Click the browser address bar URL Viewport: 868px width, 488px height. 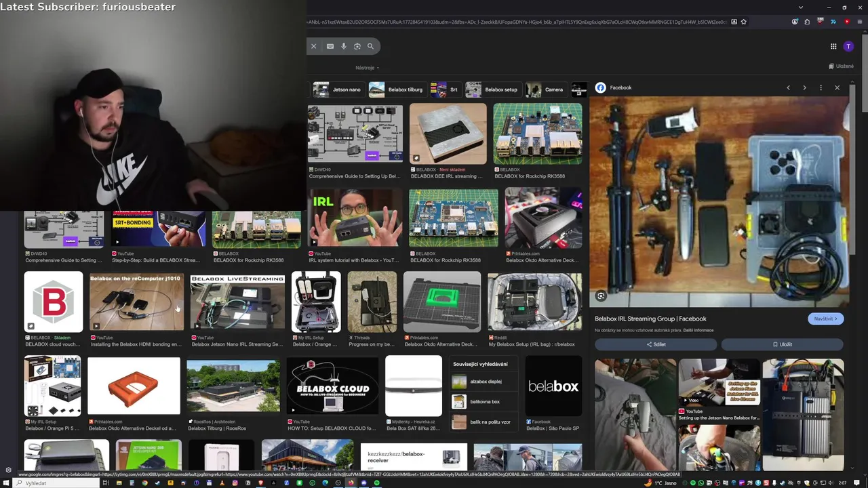[x=517, y=22]
